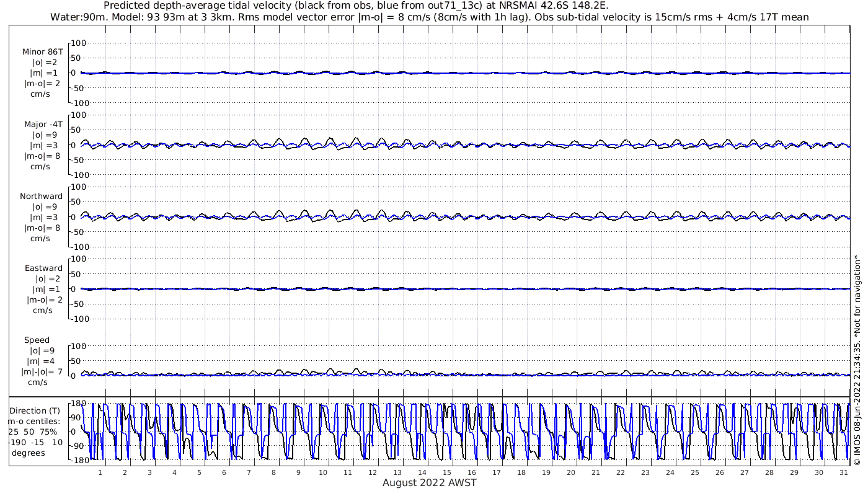Click the 'August 2022 AWST' axis title

coord(429,482)
